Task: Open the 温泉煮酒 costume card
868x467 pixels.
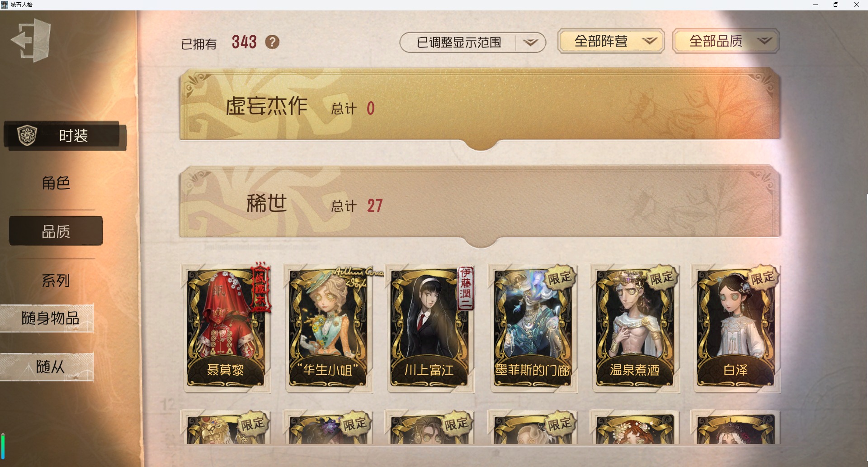Action: tap(635, 328)
